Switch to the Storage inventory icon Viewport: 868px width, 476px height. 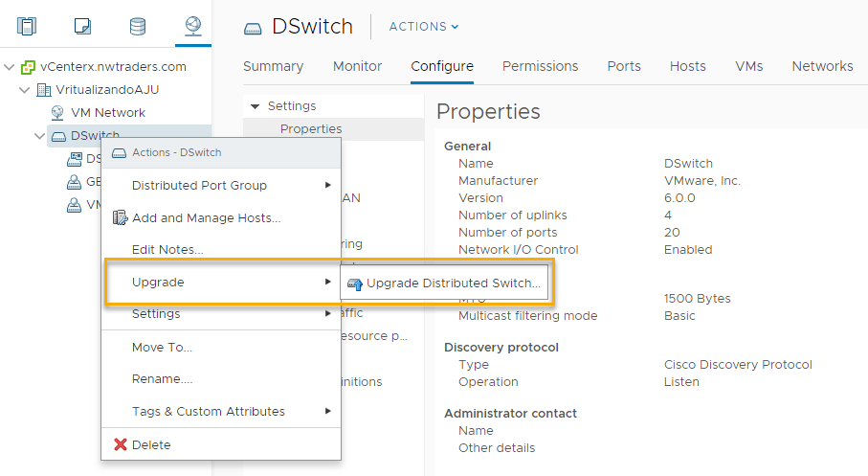138,26
